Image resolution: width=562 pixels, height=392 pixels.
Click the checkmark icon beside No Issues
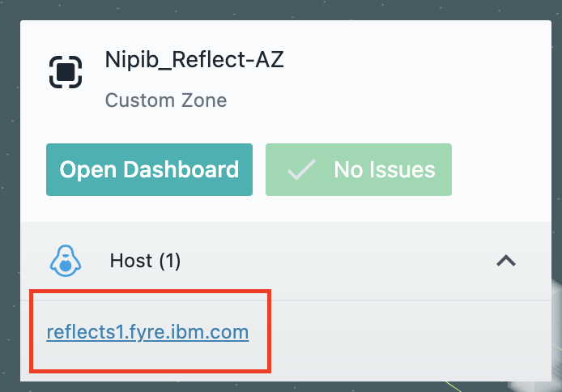pos(301,170)
